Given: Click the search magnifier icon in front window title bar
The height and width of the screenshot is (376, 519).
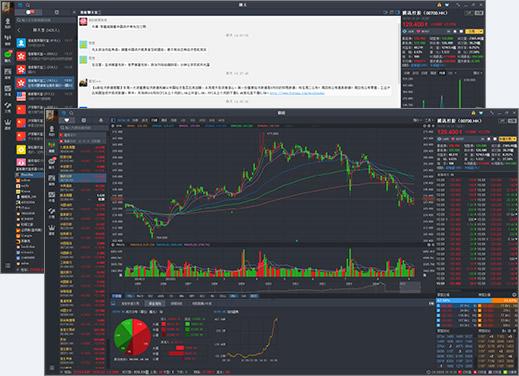Looking at the screenshot, I should coord(71,113).
